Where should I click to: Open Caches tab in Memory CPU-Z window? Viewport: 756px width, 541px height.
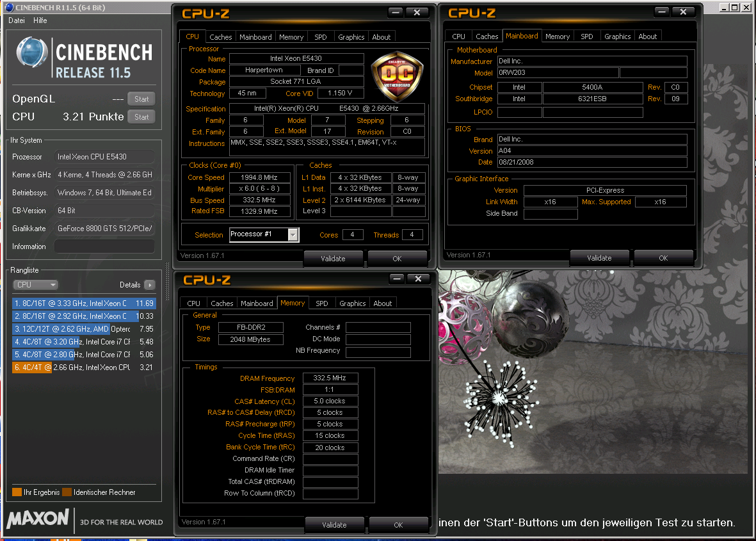coord(221,303)
